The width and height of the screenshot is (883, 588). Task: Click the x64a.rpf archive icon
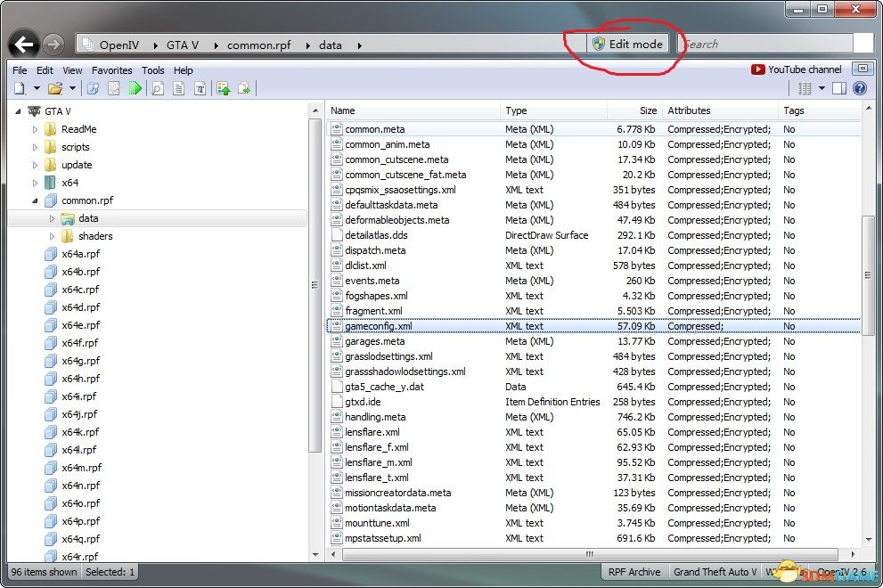point(51,254)
